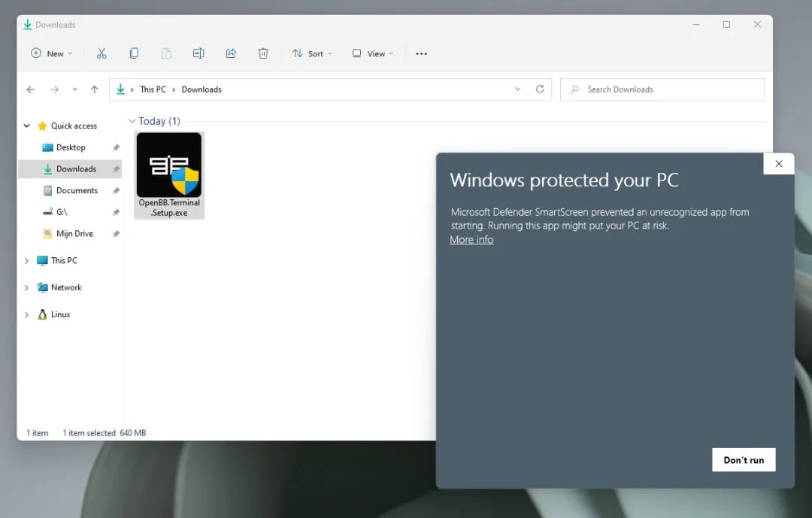Open the G:\ drive shortcut

click(x=62, y=212)
